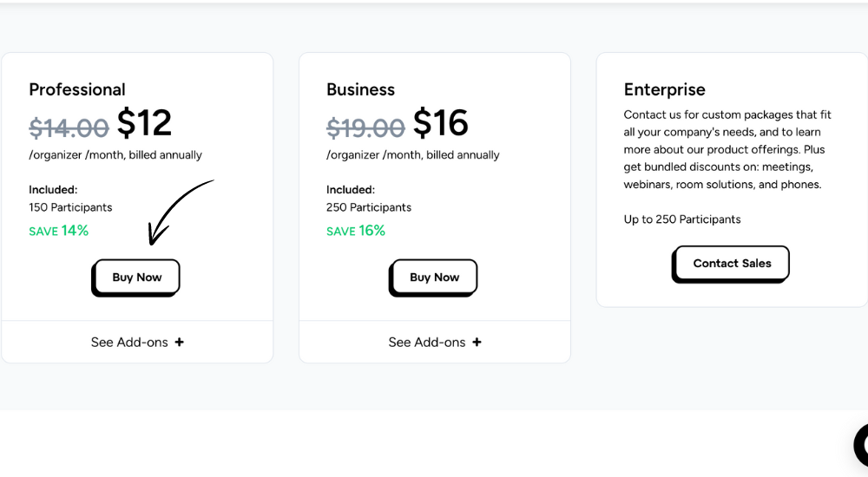Click Buy Now under the Professional plan
This screenshot has width=868, height=477.
click(136, 278)
